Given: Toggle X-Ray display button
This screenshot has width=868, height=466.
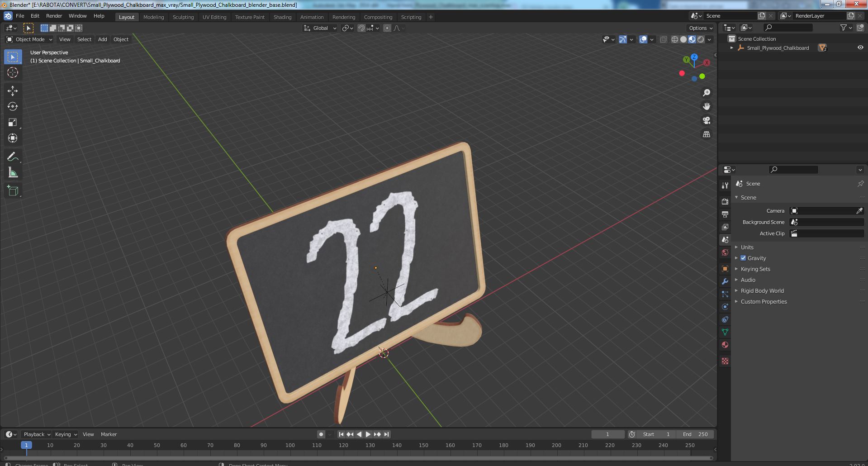Looking at the screenshot, I should click(664, 39).
